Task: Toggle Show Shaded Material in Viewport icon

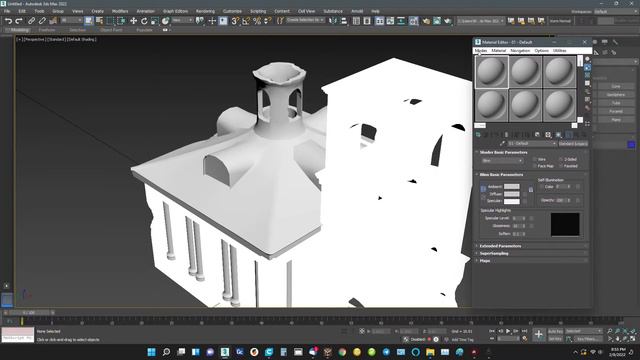Action: pos(558,135)
